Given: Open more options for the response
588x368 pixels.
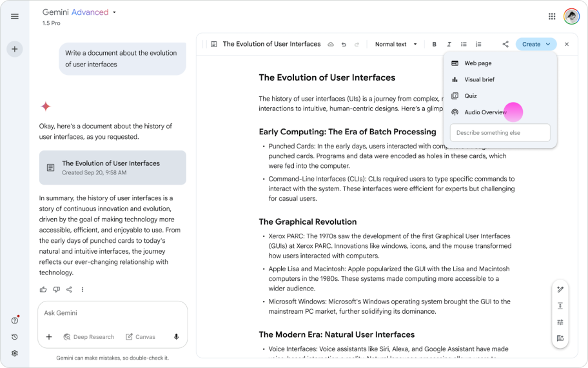Looking at the screenshot, I should [x=82, y=289].
